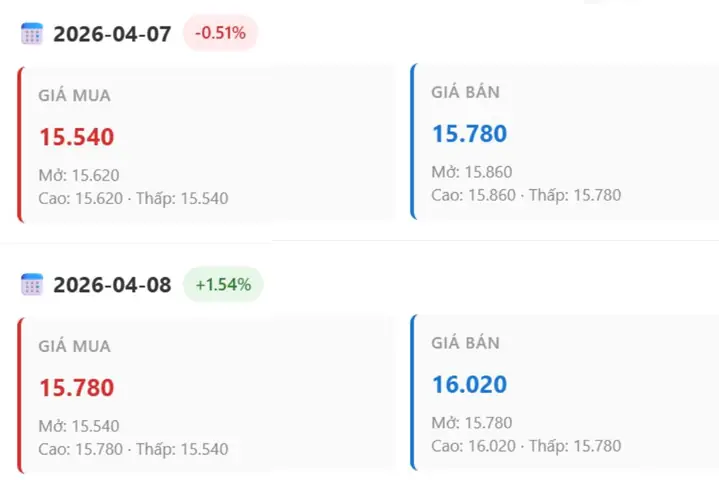The image size is (719, 480).
Task: Click the 15.780 buy price on 2026-04-08
Action: click(x=77, y=388)
